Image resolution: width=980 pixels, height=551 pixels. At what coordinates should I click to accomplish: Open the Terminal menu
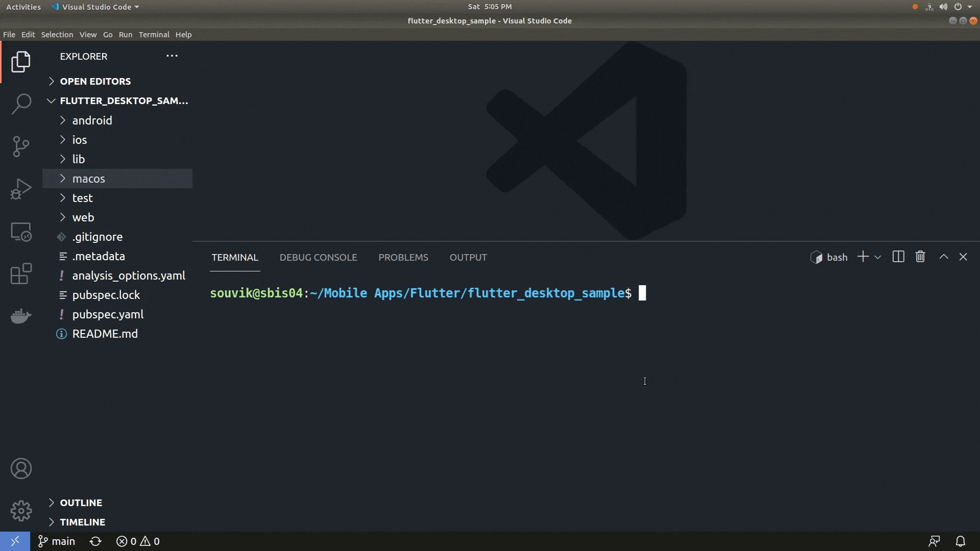pyautogui.click(x=154, y=35)
